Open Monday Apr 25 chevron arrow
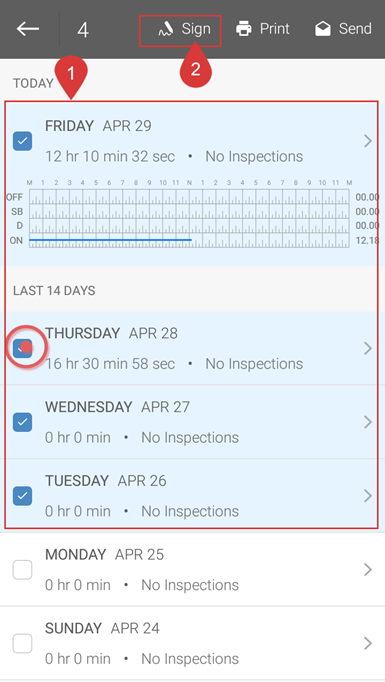This screenshot has height=682, width=385. coord(368,569)
